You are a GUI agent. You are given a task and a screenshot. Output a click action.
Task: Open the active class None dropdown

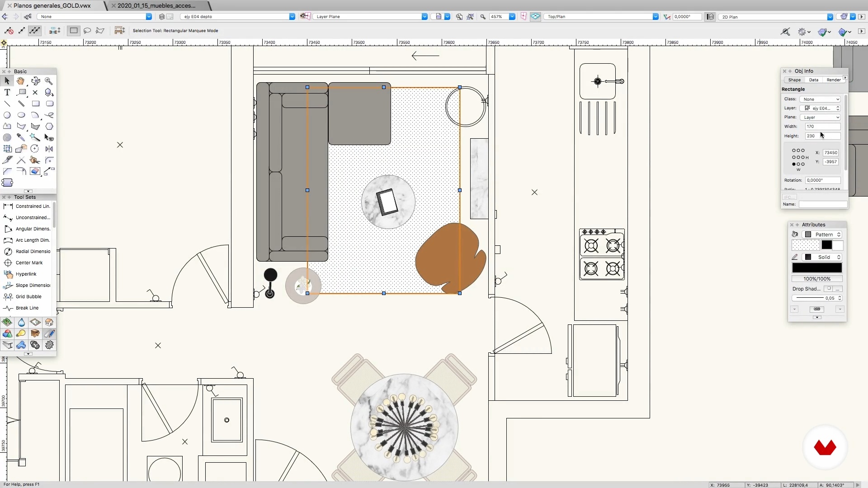point(95,16)
